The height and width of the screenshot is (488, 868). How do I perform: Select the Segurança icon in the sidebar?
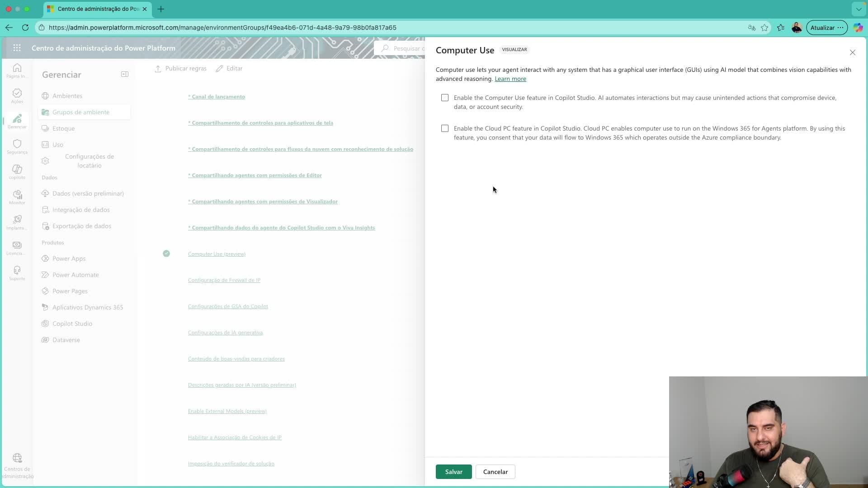[17, 145]
